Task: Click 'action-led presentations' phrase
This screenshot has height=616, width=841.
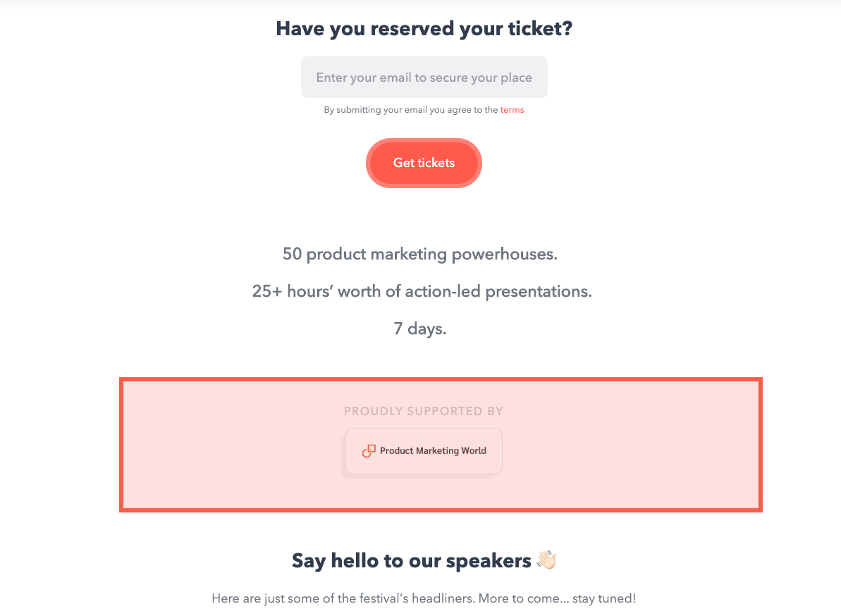Action: [498, 291]
